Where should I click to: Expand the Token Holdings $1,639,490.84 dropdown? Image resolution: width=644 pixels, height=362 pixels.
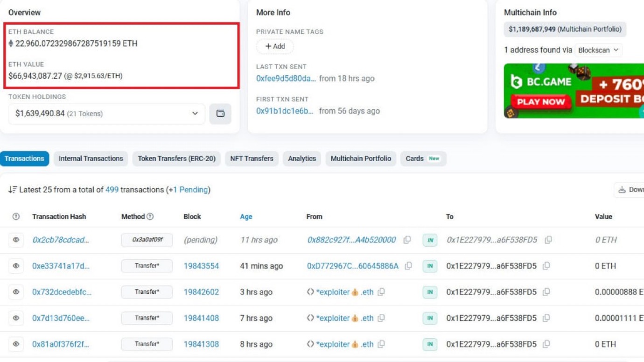click(x=106, y=114)
